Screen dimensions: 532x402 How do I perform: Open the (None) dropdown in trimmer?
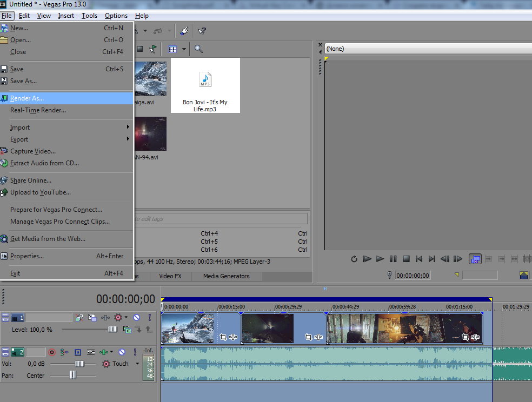coord(428,49)
